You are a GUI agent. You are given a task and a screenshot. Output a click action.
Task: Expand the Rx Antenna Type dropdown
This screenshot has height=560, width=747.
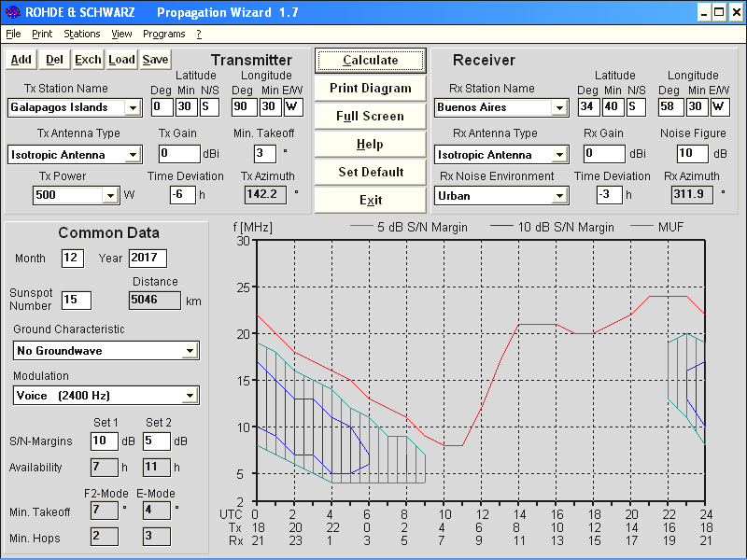click(x=559, y=155)
